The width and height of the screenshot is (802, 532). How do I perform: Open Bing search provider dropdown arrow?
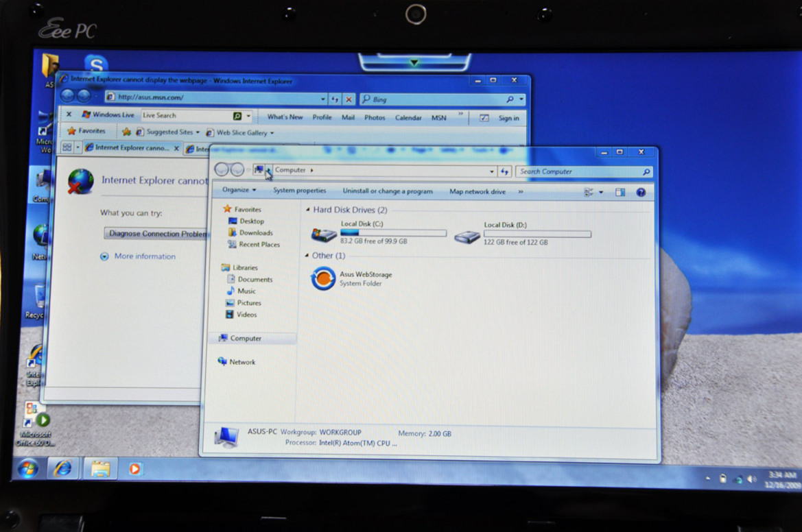(x=521, y=99)
